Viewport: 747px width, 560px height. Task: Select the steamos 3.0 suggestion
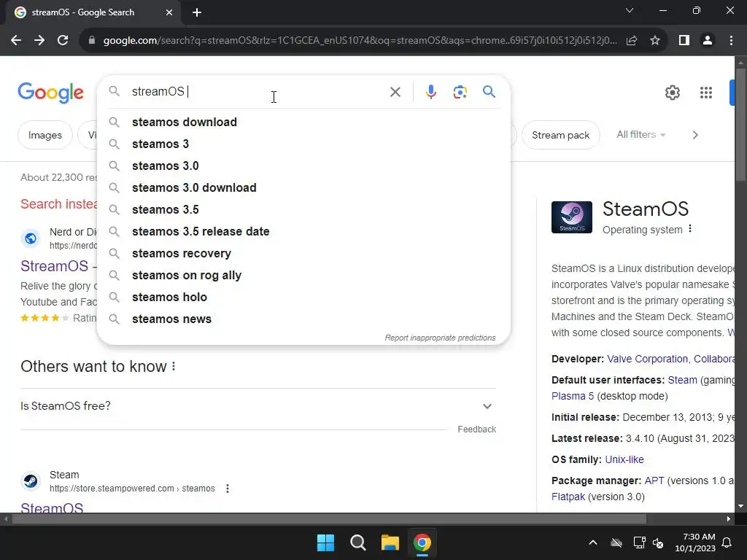[303, 166]
